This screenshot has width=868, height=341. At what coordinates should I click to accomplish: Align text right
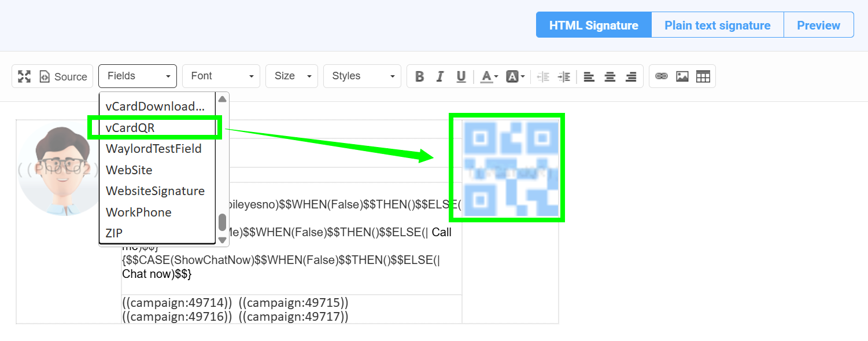[631, 76]
